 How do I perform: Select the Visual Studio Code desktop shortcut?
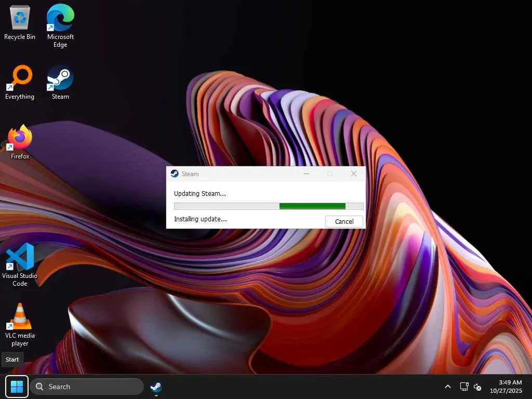[20, 265]
